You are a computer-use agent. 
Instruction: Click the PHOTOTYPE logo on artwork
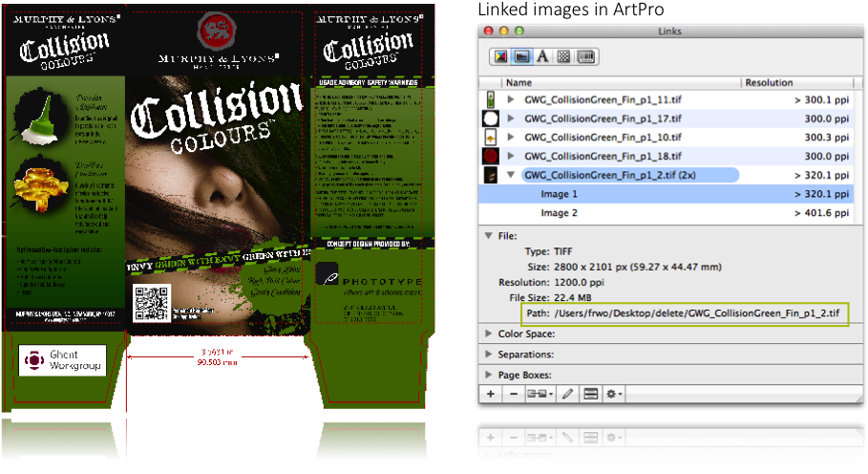(x=370, y=276)
